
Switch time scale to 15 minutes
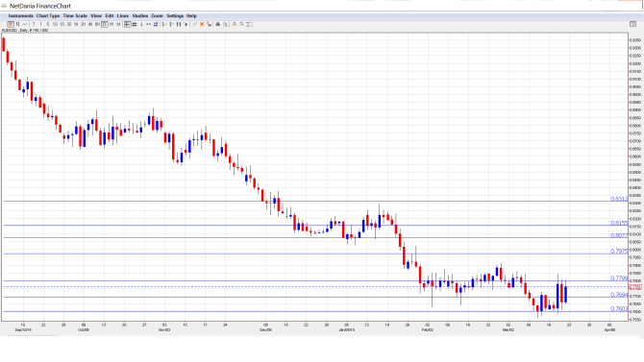pyautogui.click(x=62, y=24)
